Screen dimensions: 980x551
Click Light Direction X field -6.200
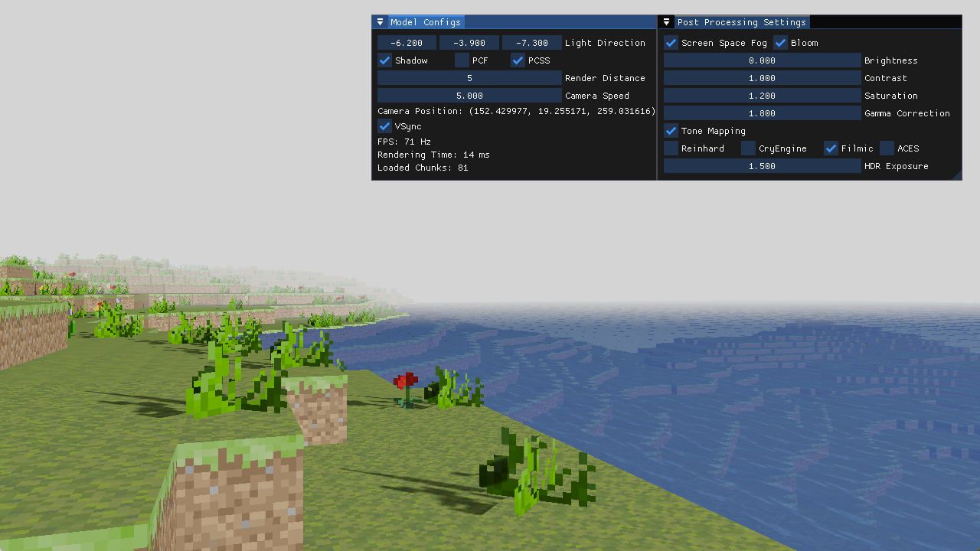point(407,43)
